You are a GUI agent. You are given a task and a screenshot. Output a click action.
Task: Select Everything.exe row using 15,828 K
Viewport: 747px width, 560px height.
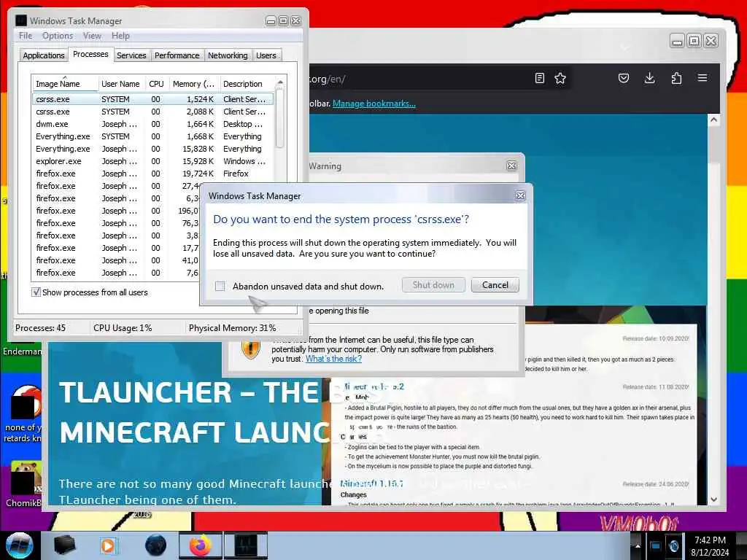[152, 149]
